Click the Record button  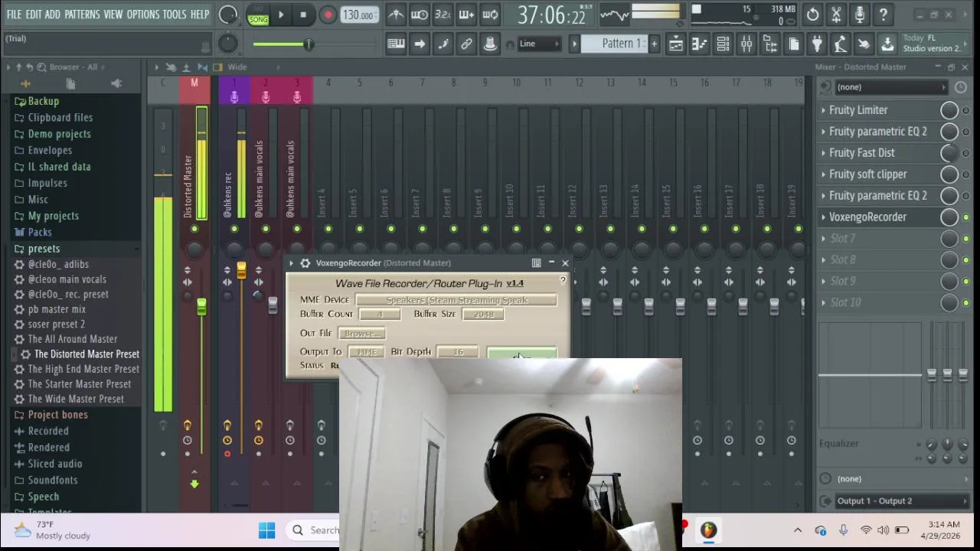328,15
